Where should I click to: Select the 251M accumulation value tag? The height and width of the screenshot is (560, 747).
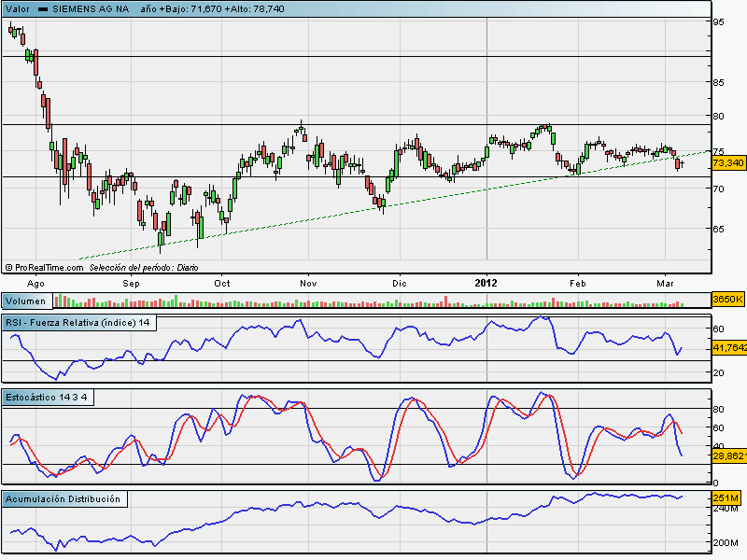726,498
